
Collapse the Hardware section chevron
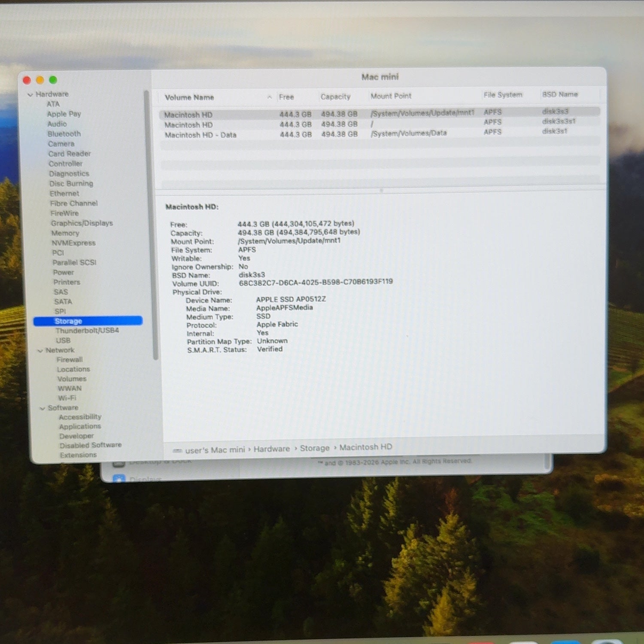(x=30, y=94)
